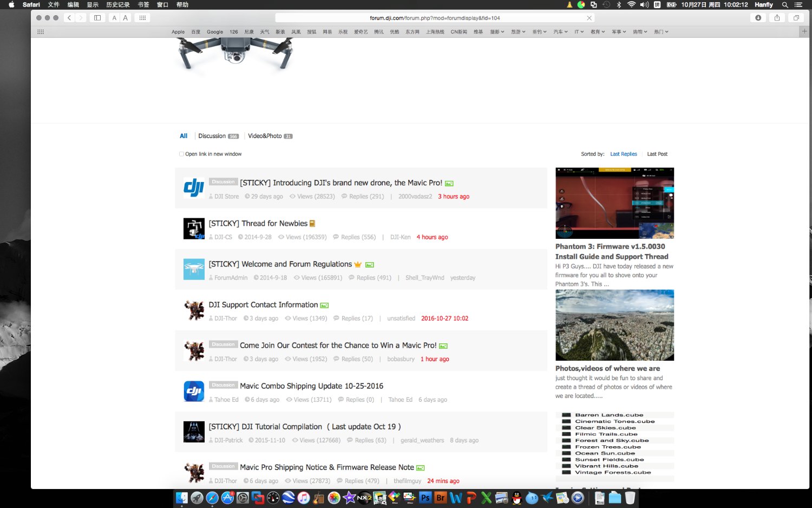Open Welcome and Forum Regulations thread
This screenshot has height=508, width=812.
[280, 264]
